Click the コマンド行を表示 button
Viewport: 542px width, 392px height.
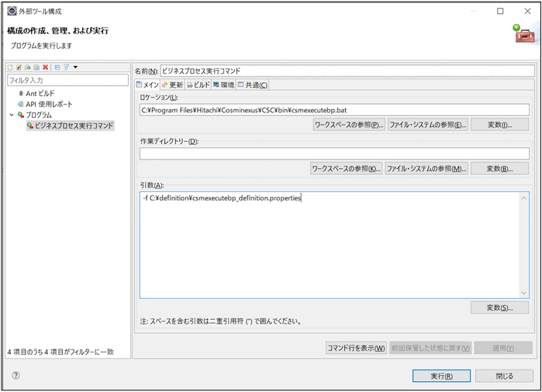point(356,348)
